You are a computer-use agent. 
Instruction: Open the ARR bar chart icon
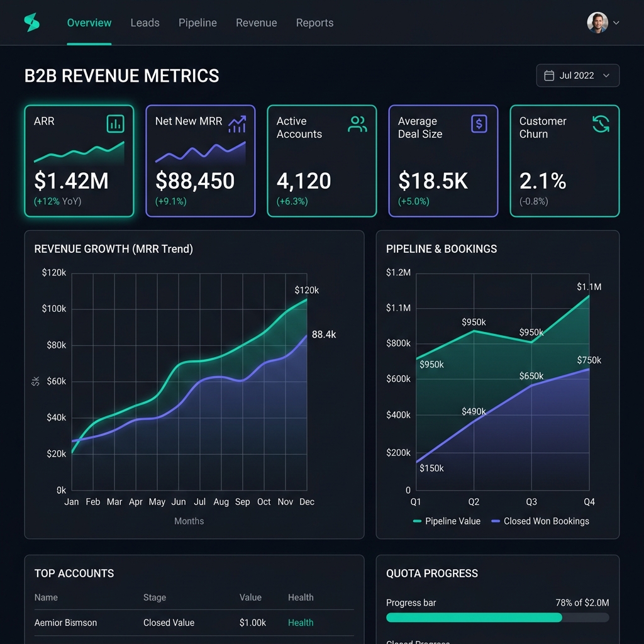pyautogui.click(x=116, y=124)
